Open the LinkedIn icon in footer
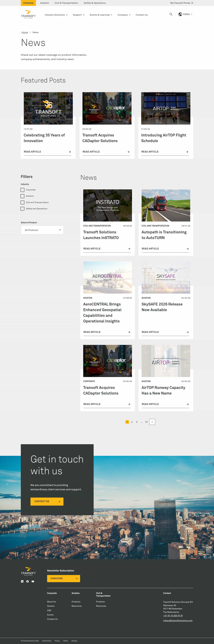The image size is (214, 644). [22, 581]
